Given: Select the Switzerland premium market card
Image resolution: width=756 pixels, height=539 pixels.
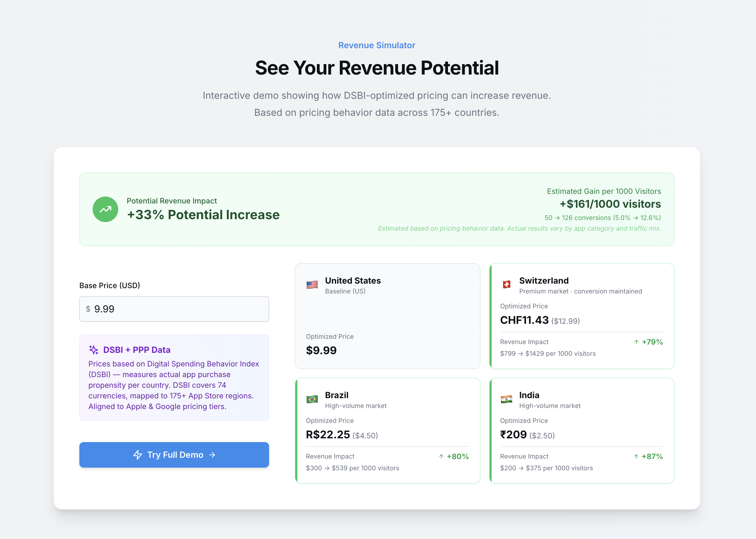Looking at the screenshot, I should [x=582, y=315].
